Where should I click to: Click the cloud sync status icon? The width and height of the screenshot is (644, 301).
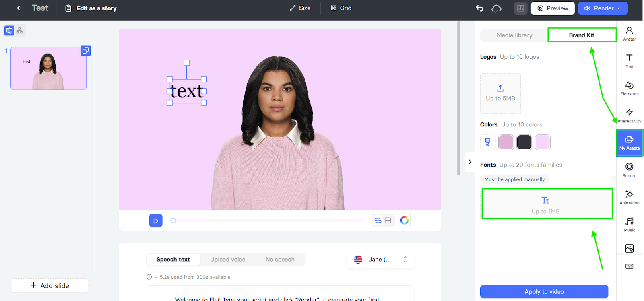click(497, 8)
